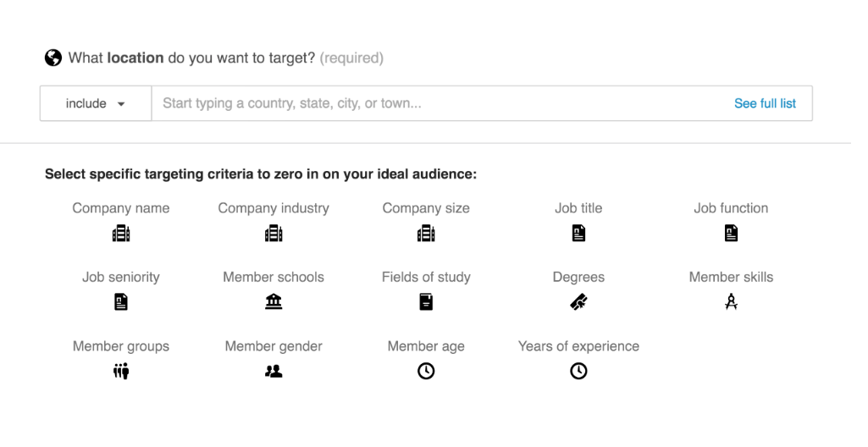Click the Member age clock icon
Screen dimensions: 868x447
426,371
